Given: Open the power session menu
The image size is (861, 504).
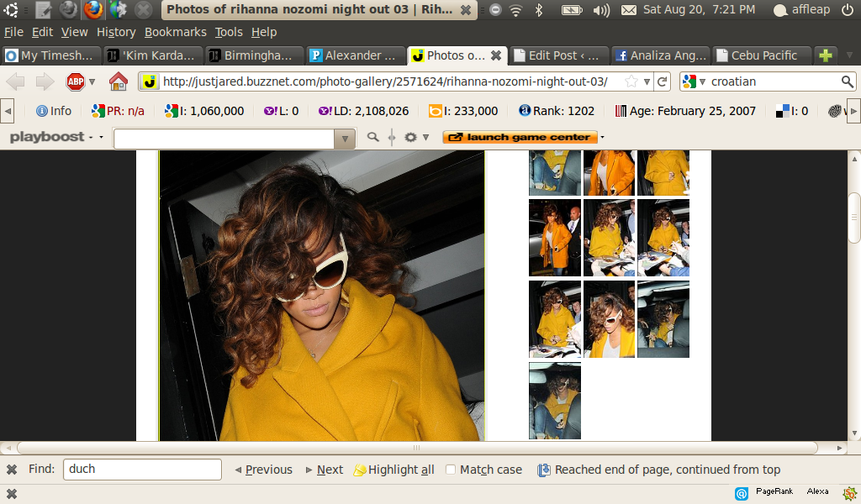Looking at the screenshot, I should click(848, 10).
